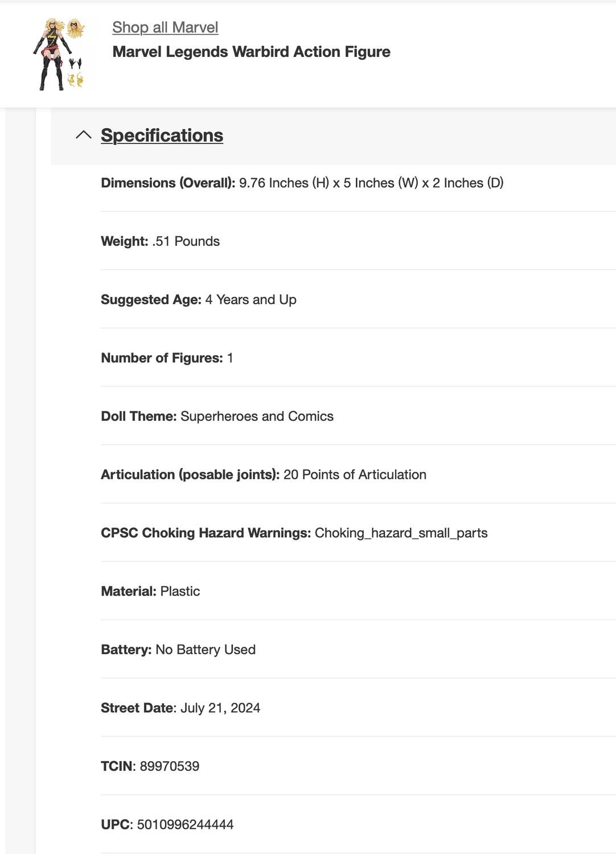Click the Articulation (posable joints) label

(190, 475)
